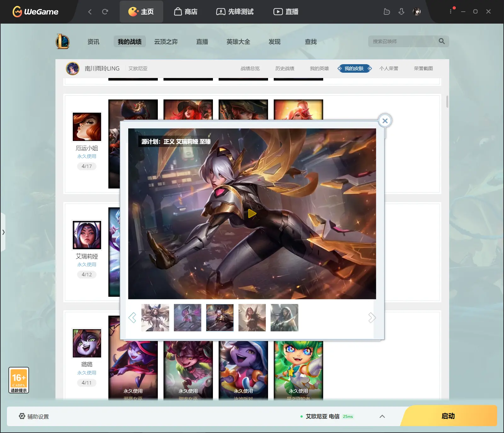Switch to 个人荣誉 tab
This screenshot has width=504, height=433.
click(389, 68)
